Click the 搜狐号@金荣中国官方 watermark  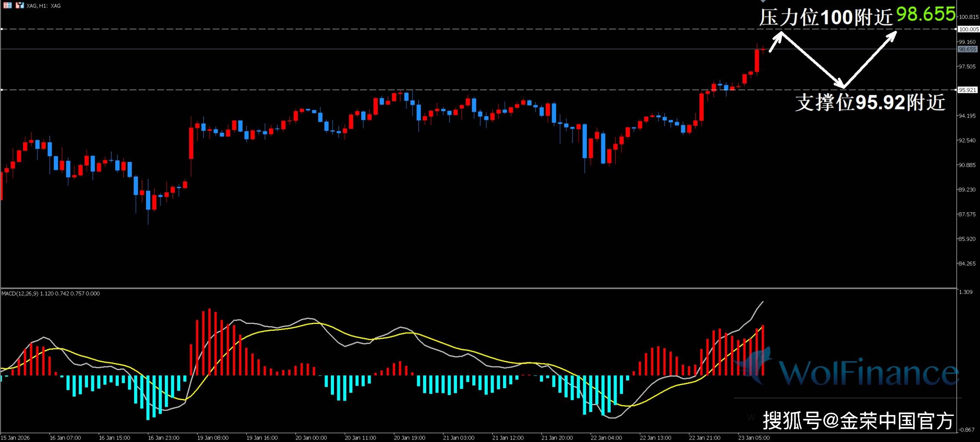858,420
